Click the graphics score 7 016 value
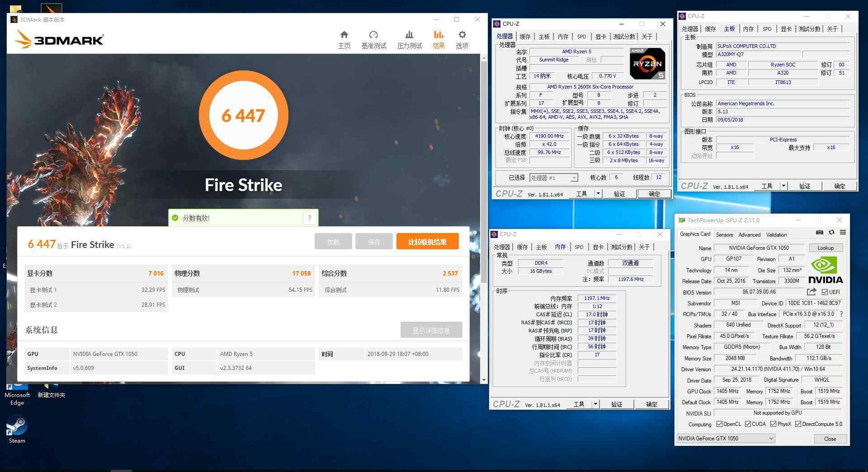The width and height of the screenshot is (868, 472). point(156,273)
